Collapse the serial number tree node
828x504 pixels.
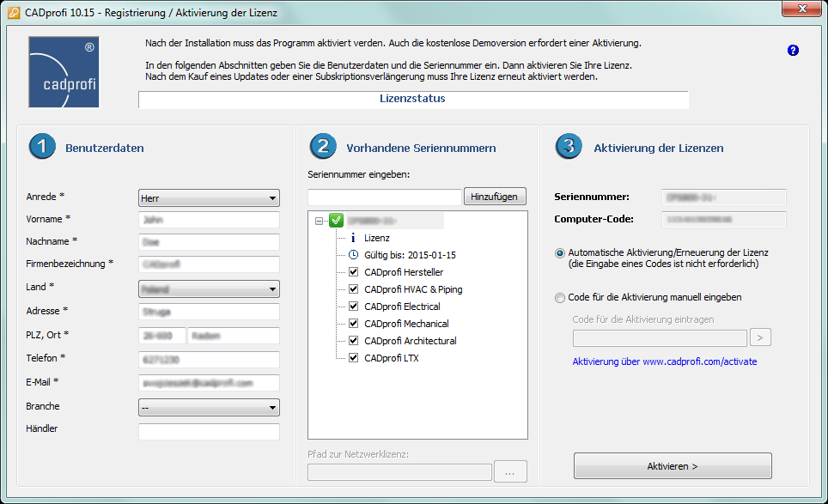(x=319, y=221)
